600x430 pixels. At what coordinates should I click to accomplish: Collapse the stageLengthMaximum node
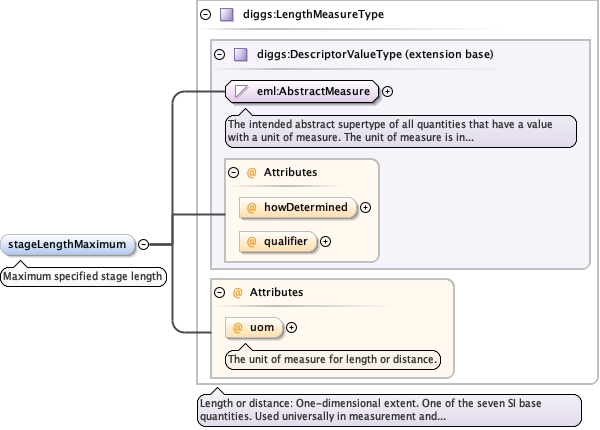pyautogui.click(x=144, y=243)
